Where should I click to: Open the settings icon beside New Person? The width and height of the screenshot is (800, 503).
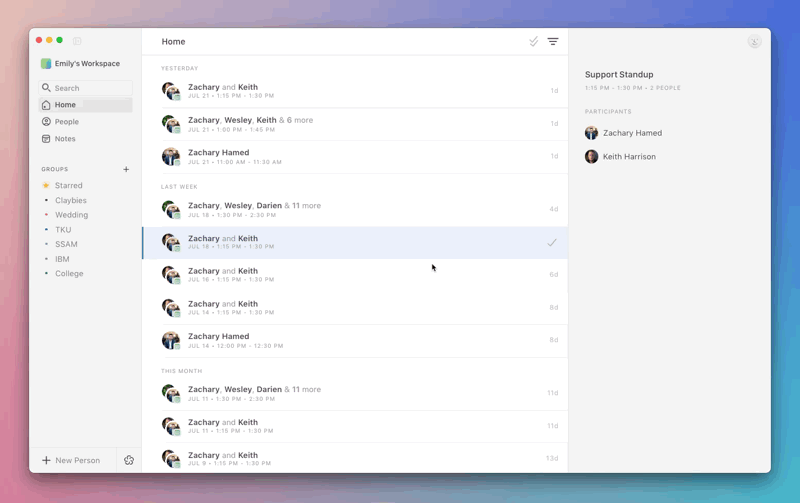click(129, 460)
